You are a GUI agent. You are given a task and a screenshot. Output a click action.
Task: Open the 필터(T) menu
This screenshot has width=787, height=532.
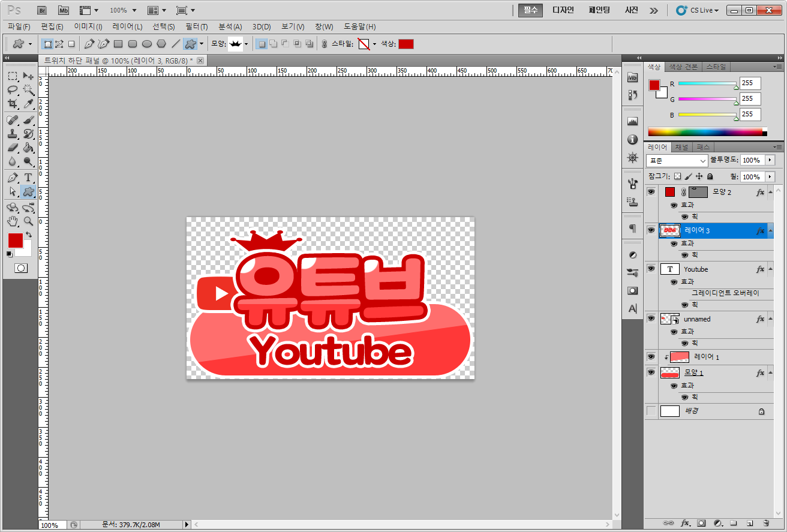point(197,27)
